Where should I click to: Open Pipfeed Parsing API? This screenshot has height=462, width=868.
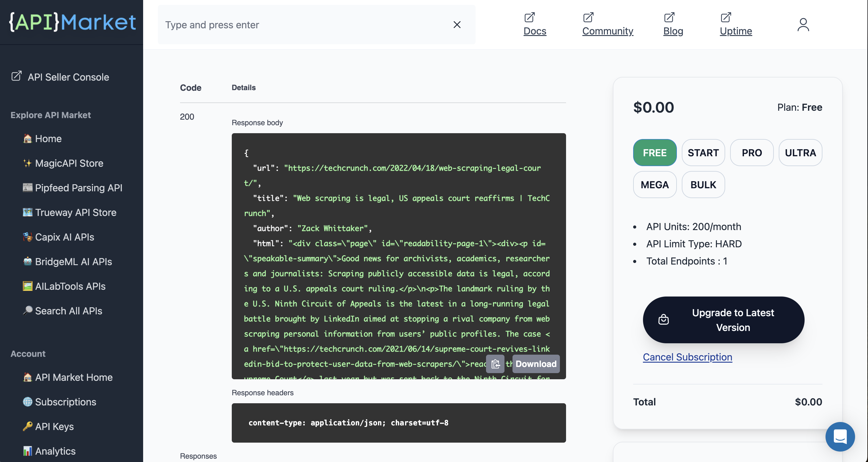(x=72, y=188)
